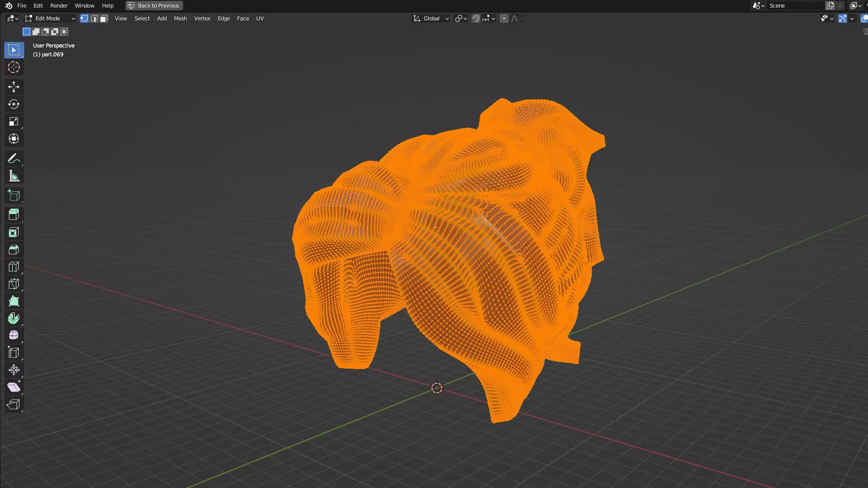868x488 pixels.
Task: Toggle viewport gizmos display
Action: (x=842, y=19)
